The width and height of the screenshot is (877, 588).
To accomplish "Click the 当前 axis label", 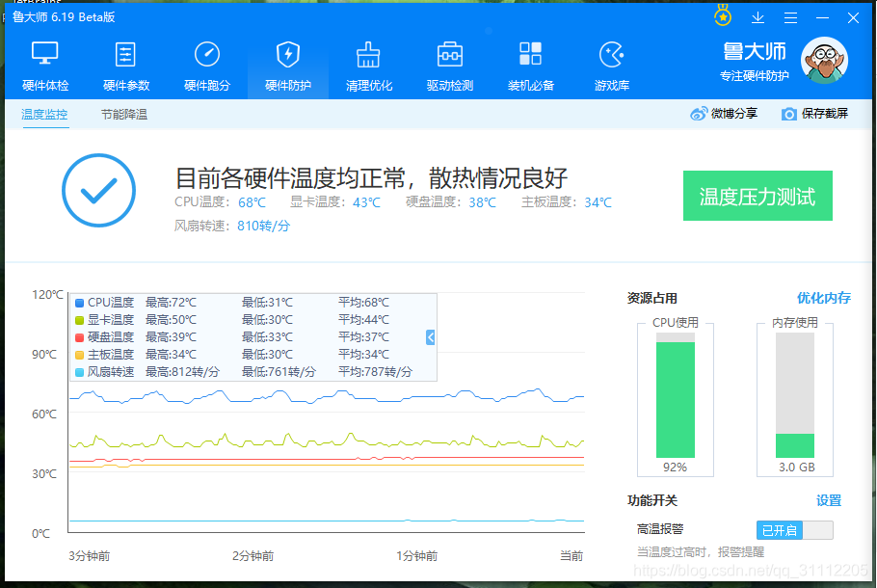I will [x=571, y=555].
